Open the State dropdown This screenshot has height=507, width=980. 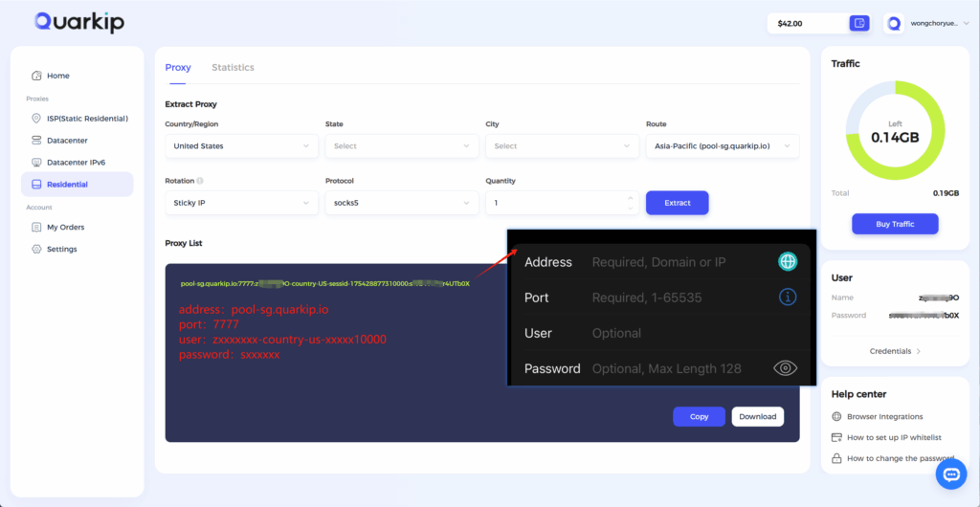(402, 145)
